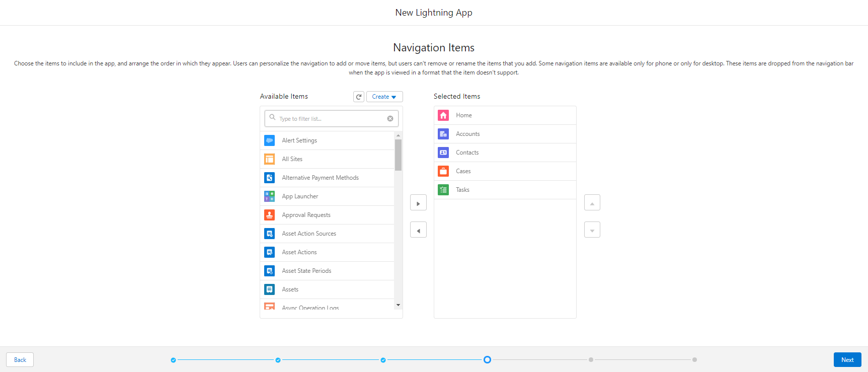Viewport: 868px width, 372px height.
Task: Click the Assets icon
Action: (x=270, y=289)
